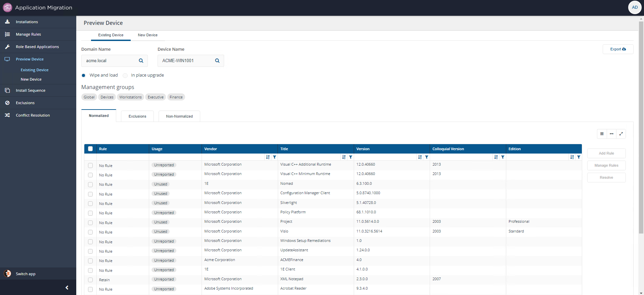
Task: Filter the Title column
Action: pos(350,157)
